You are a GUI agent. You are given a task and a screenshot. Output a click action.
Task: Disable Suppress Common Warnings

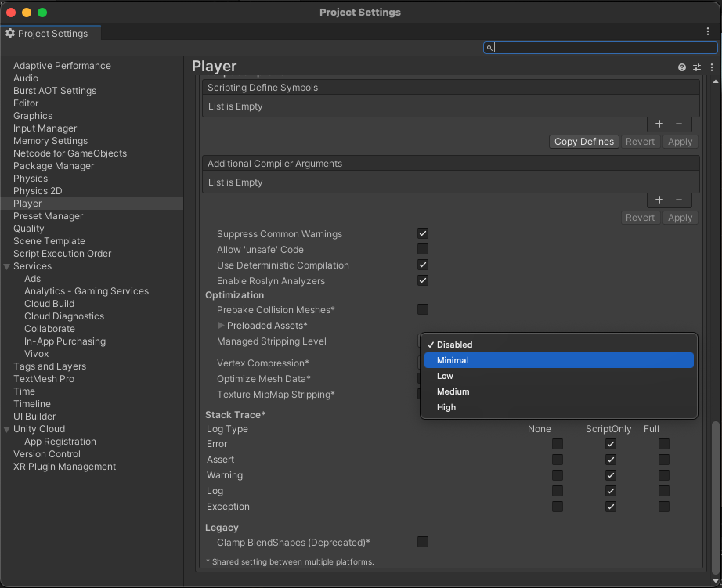click(423, 233)
